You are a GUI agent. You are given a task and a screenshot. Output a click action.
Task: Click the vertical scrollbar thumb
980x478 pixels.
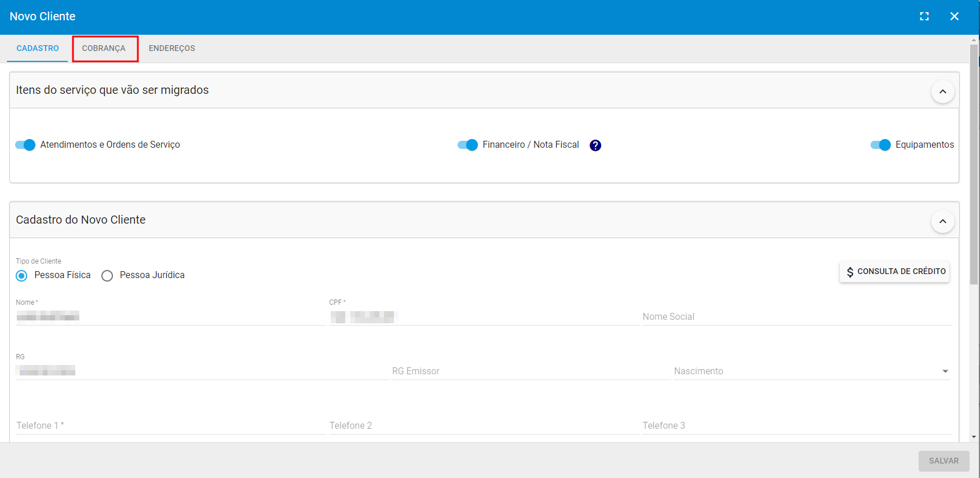pyautogui.click(x=974, y=163)
